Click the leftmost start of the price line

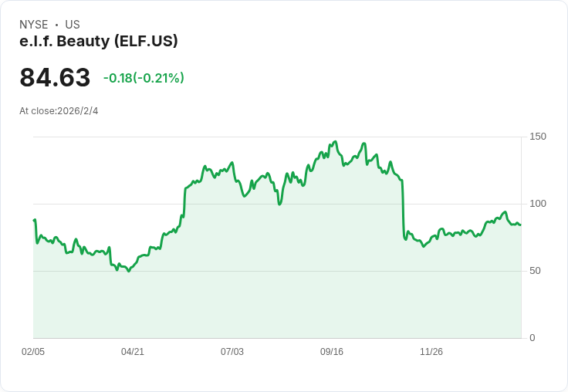[x=34, y=221]
